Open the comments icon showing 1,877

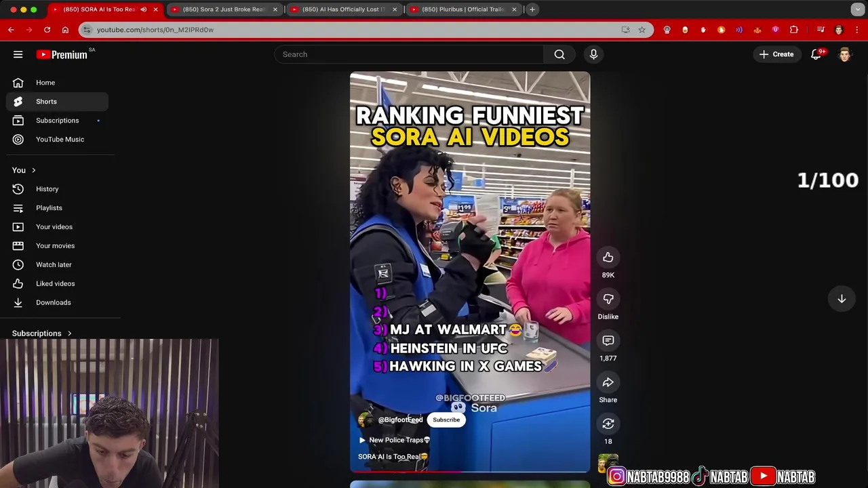[608, 340]
